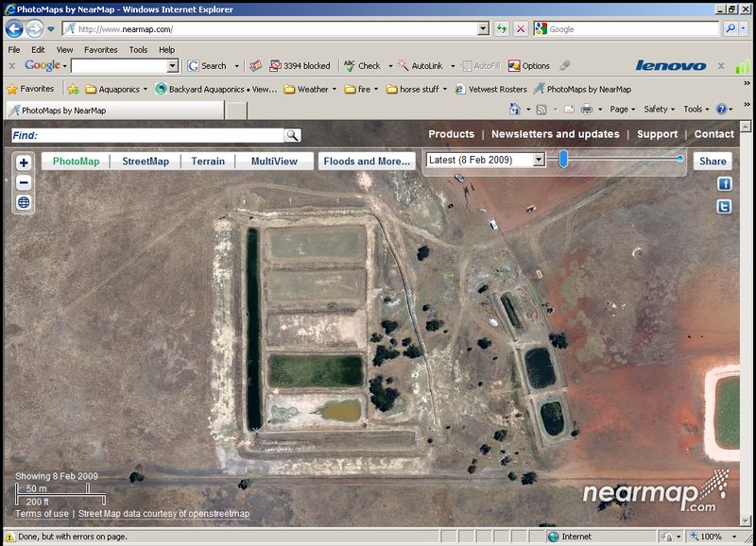Open the Tools menu in menu bar
756x546 pixels.
[138, 50]
